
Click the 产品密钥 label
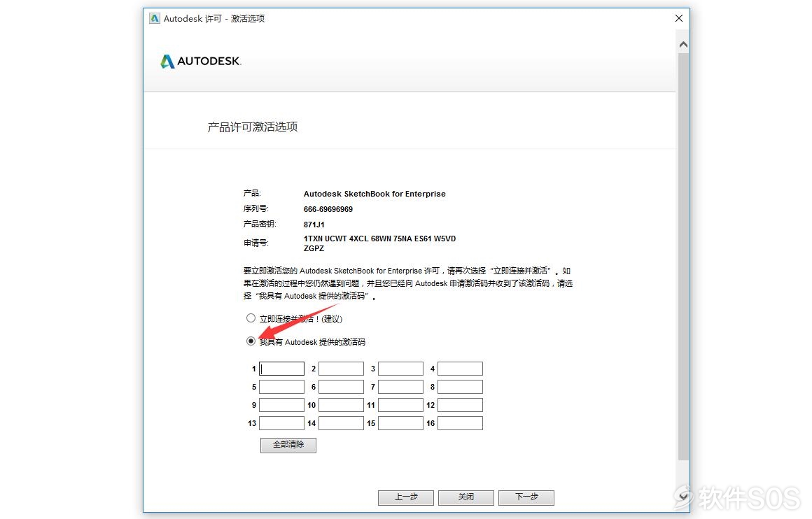coord(260,224)
